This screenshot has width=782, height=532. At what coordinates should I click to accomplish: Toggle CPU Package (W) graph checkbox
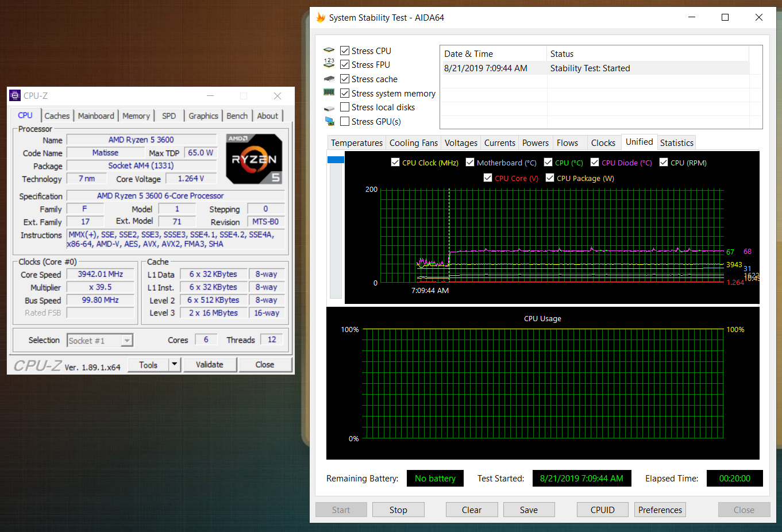tap(550, 178)
